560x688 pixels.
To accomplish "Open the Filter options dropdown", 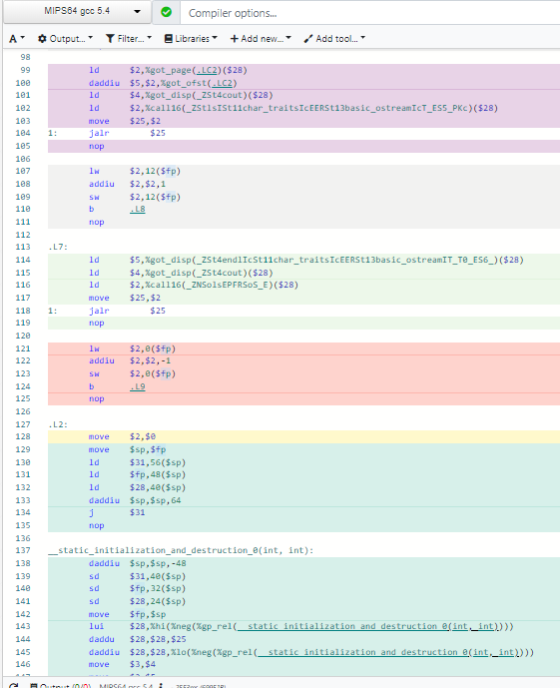I will tap(129, 39).
